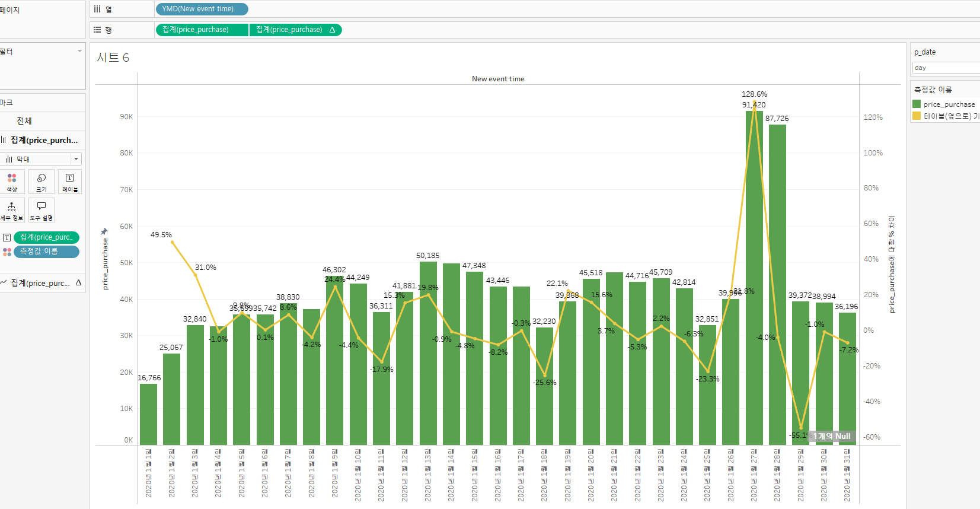Click the 필터 shelf header
Image resolution: width=980 pixels, height=509 pixels.
[6, 52]
